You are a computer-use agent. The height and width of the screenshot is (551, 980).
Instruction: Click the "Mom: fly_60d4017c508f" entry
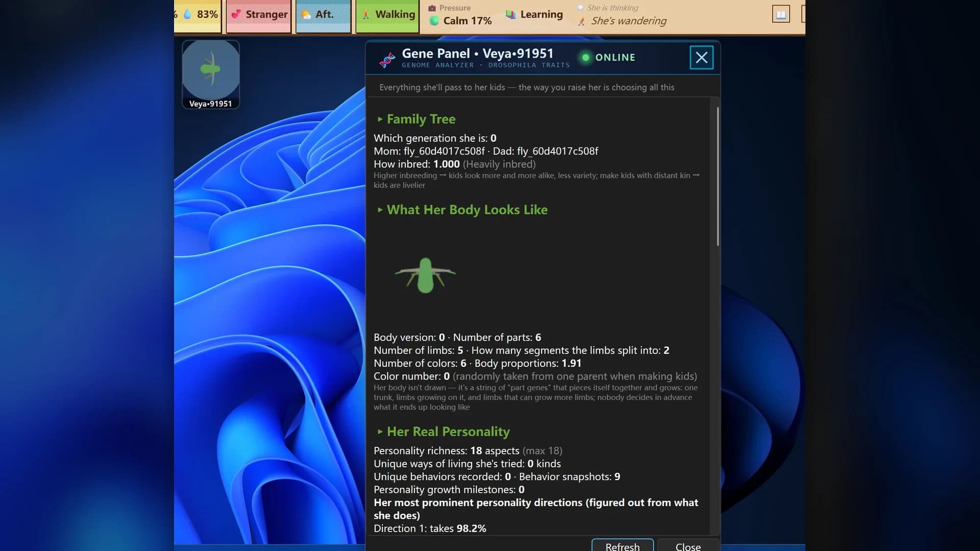429,151
